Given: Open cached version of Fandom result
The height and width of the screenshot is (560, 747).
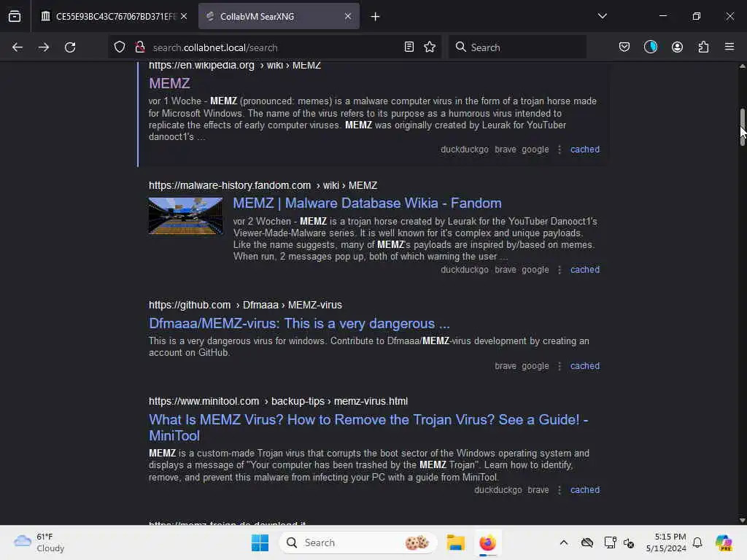Looking at the screenshot, I should [x=584, y=270].
